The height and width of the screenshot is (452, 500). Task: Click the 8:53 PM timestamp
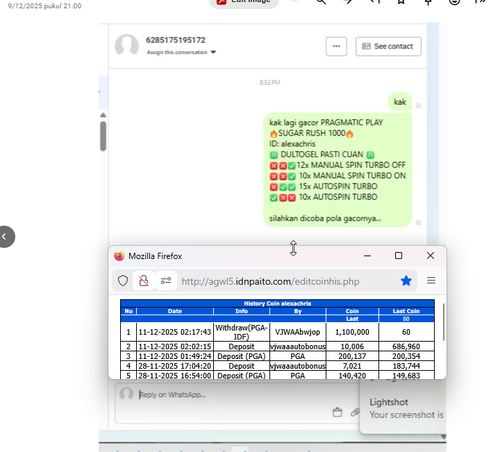pos(270,82)
